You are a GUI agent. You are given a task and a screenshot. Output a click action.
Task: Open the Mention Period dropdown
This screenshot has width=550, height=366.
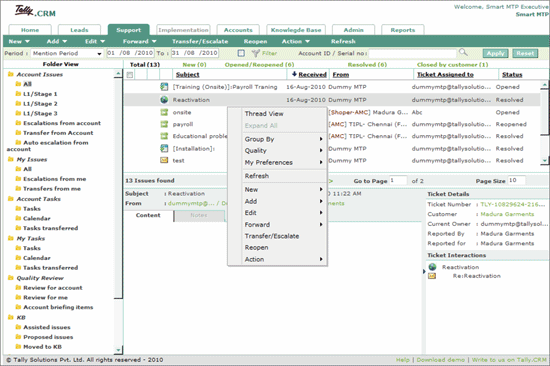click(67, 53)
